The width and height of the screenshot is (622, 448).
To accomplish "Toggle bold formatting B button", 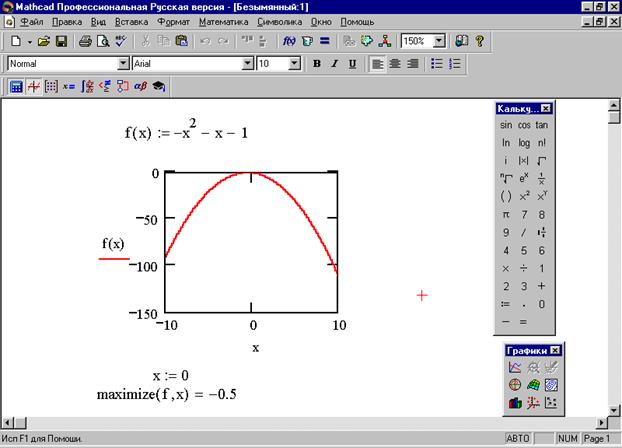I will [x=317, y=63].
